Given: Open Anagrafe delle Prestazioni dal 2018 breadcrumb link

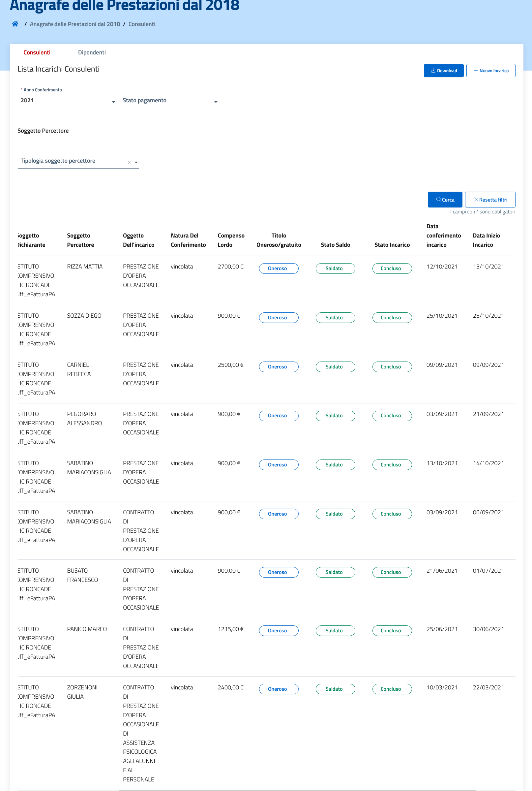Looking at the screenshot, I should click(x=74, y=24).
